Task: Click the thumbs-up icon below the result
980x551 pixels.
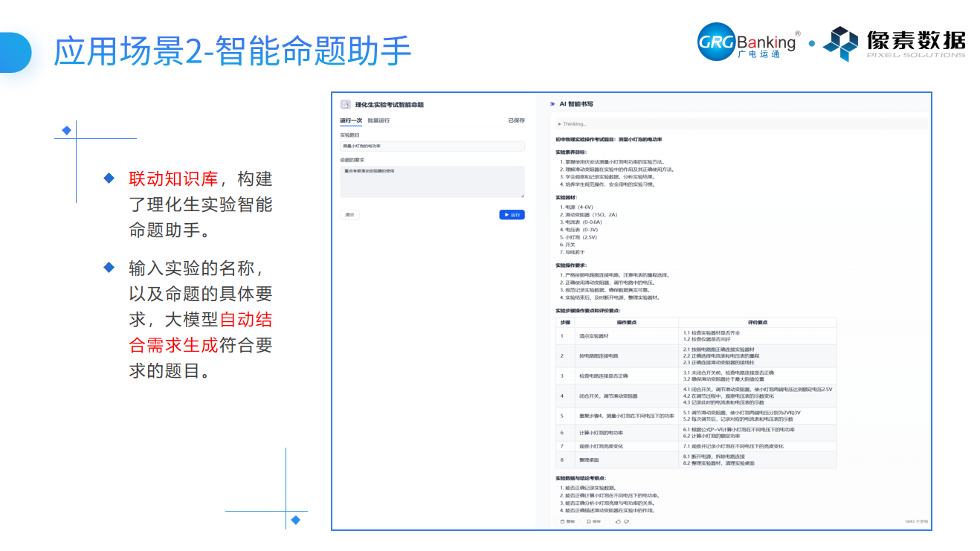Action: click(618, 521)
